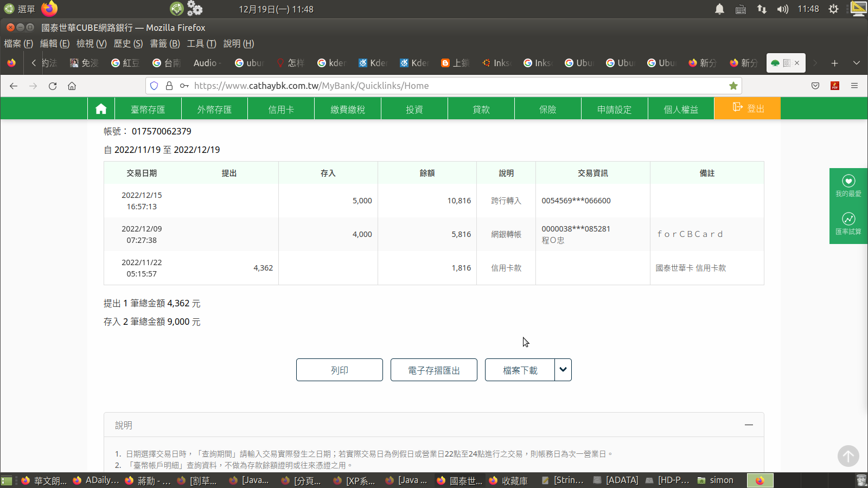Screen dimensions: 868x488
Task: Sort by the 交易日期 column header
Action: tap(142, 173)
